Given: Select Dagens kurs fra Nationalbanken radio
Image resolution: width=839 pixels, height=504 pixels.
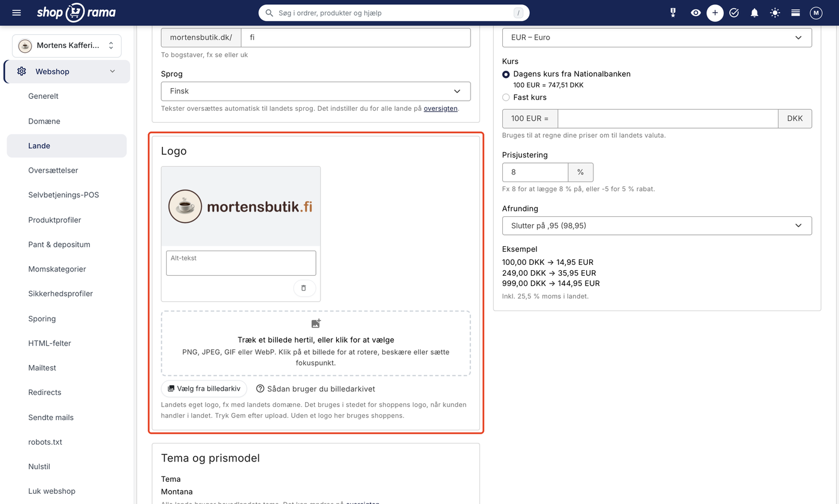Looking at the screenshot, I should coord(506,74).
